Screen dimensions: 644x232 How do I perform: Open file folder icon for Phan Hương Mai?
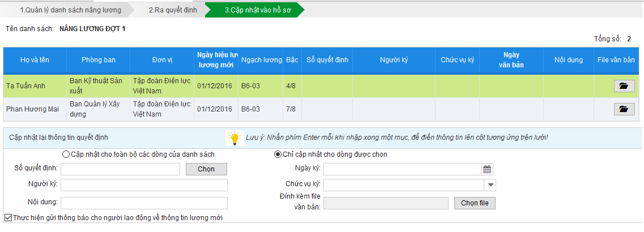click(x=624, y=109)
